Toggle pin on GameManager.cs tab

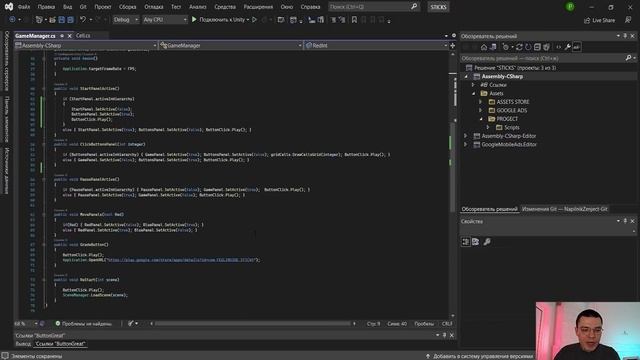coord(62,36)
